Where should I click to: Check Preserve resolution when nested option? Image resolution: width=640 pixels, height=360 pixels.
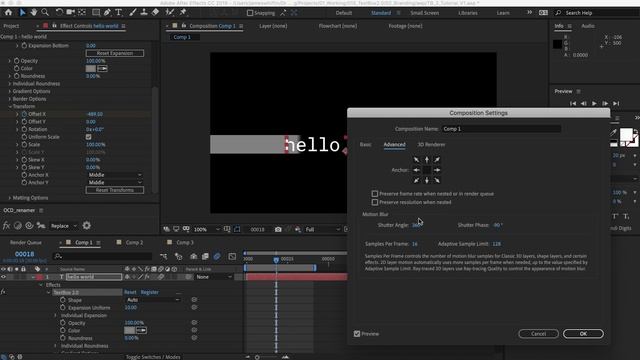[x=375, y=202]
